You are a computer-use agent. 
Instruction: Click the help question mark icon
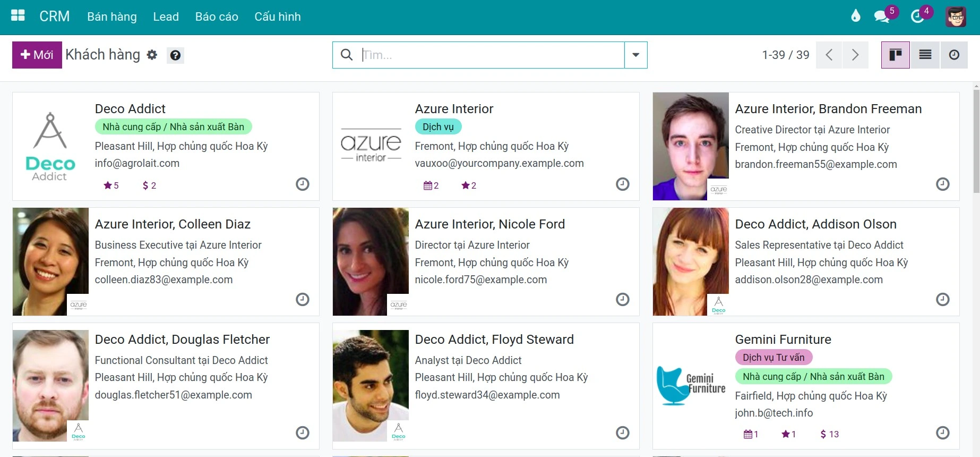[x=175, y=55]
